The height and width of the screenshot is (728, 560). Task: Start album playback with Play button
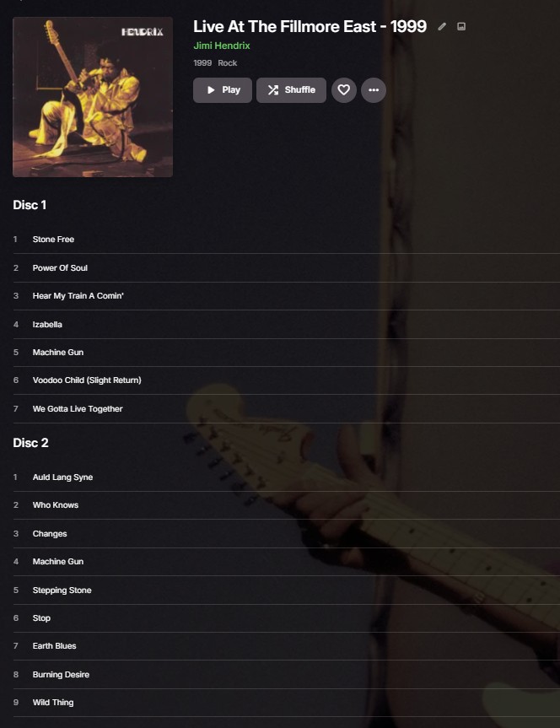click(223, 90)
